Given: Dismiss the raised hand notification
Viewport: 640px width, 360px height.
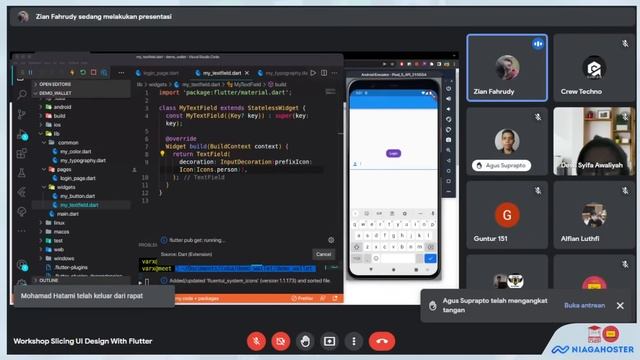Looking at the screenshot, I should click(x=620, y=305).
